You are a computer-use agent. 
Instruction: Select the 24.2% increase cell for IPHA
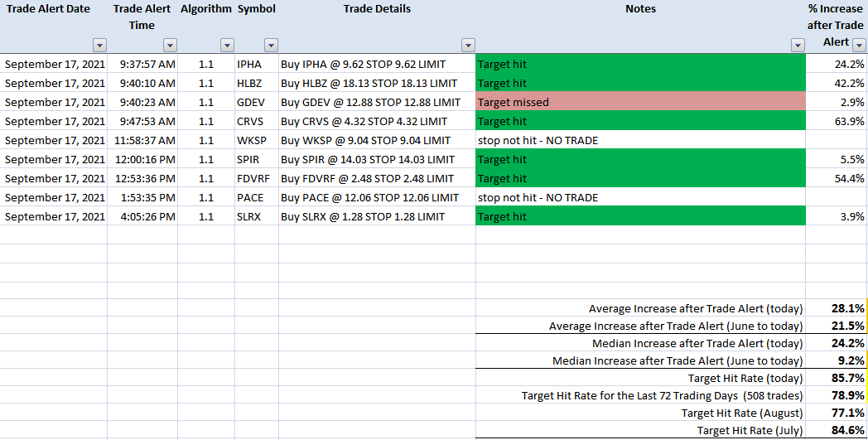coord(837,65)
